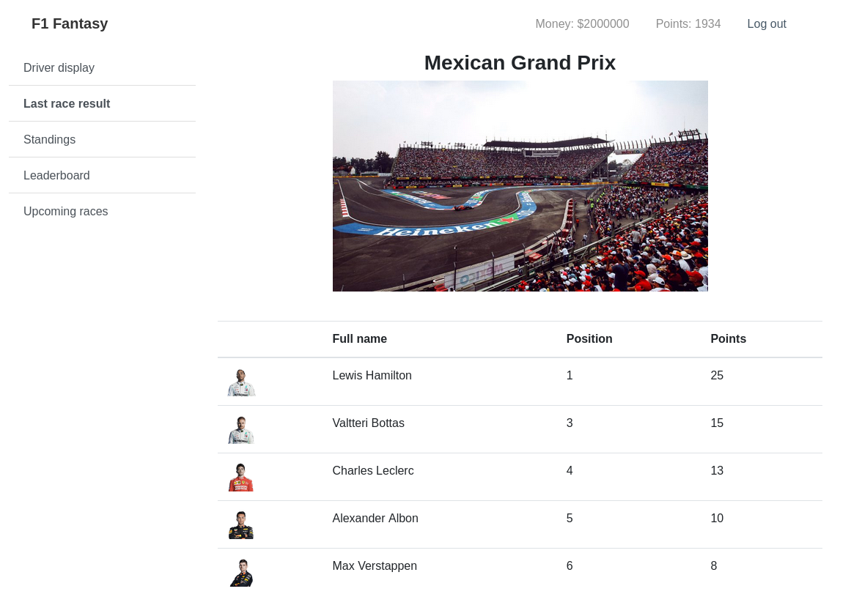This screenshot has width=851, height=616.
Task: Click Valtteri Bottas's driver portrait
Action: (x=241, y=429)
